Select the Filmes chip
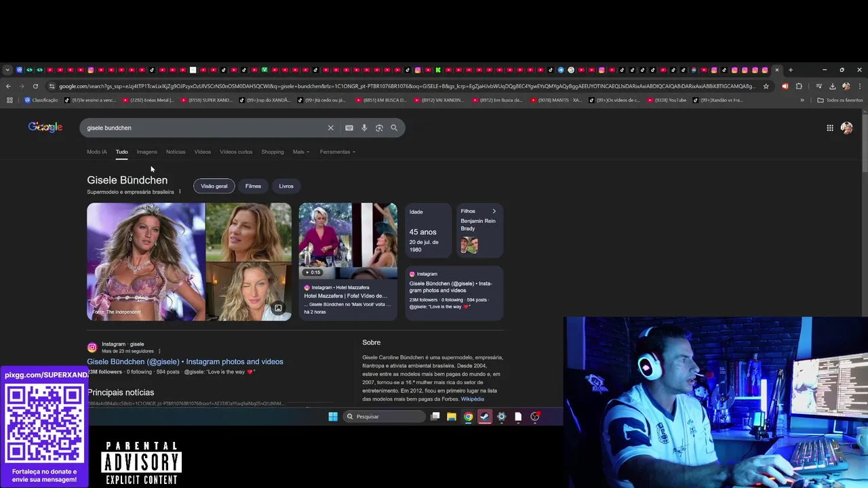This screenshot has height=488, width=868. [x=253, y=186]
